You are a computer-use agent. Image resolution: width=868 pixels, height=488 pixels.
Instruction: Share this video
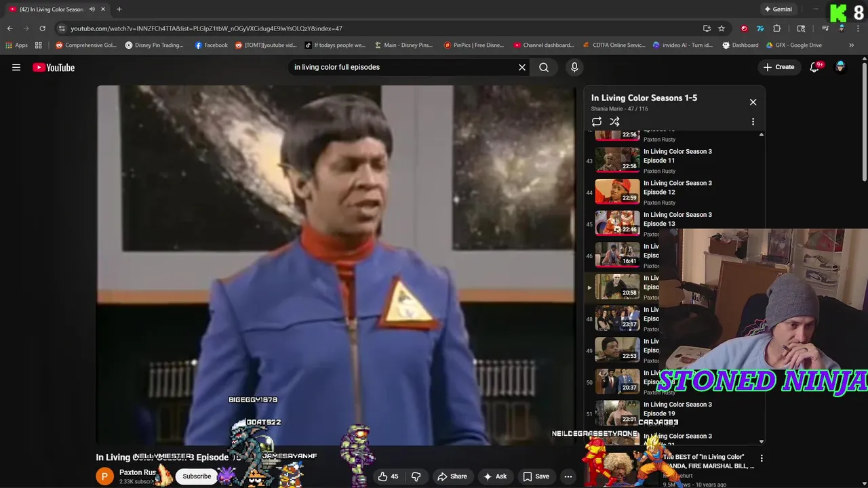point(452,476)
